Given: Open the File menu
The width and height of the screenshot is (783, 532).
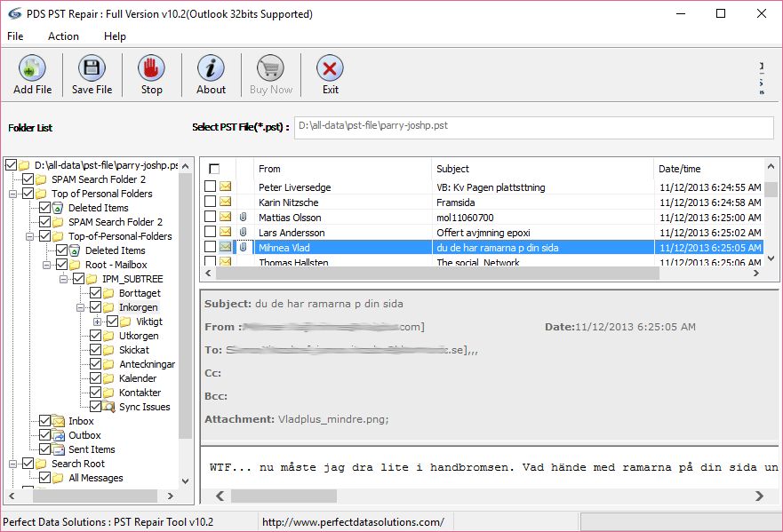Looking at the screenshot, I should [x=15, y=36].
